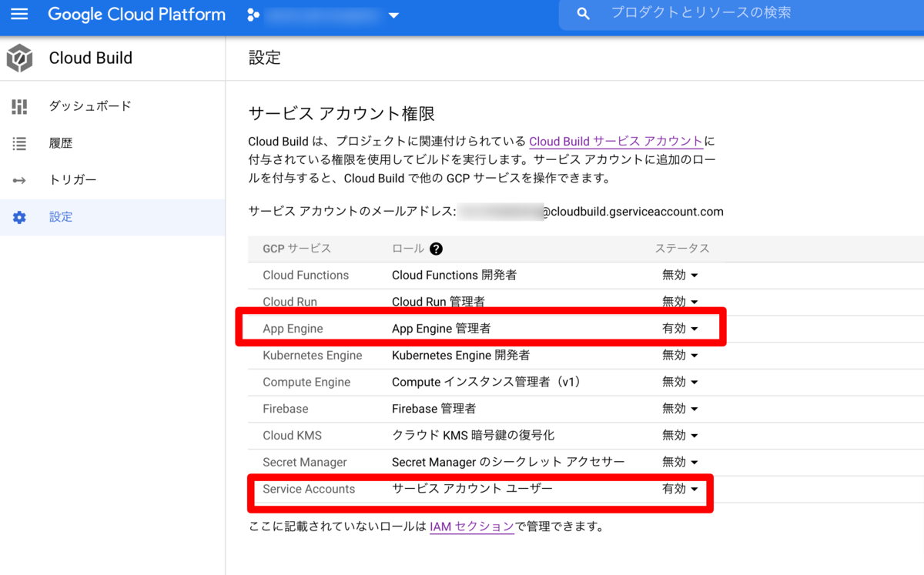This screenshot has width=924, height=575.
Task: Click the App Engine service cell
Action: point(293,329)
